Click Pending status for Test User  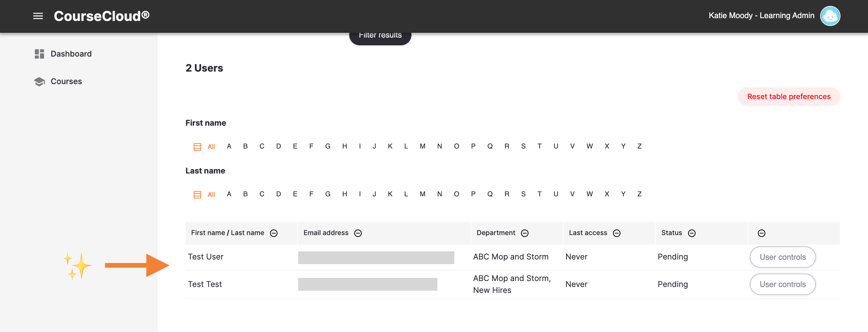pos(672,257)
